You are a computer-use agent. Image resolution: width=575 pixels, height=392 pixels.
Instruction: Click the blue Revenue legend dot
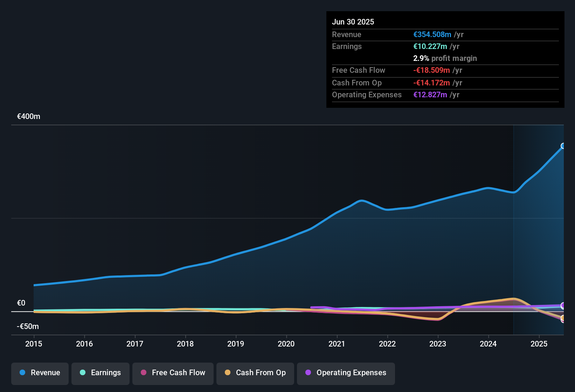tap(22, 373)
